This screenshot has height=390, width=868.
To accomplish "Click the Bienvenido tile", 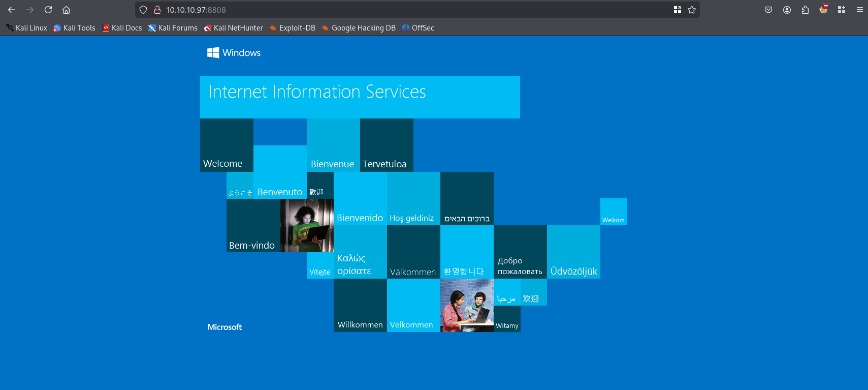I will [x=360, y=198].
